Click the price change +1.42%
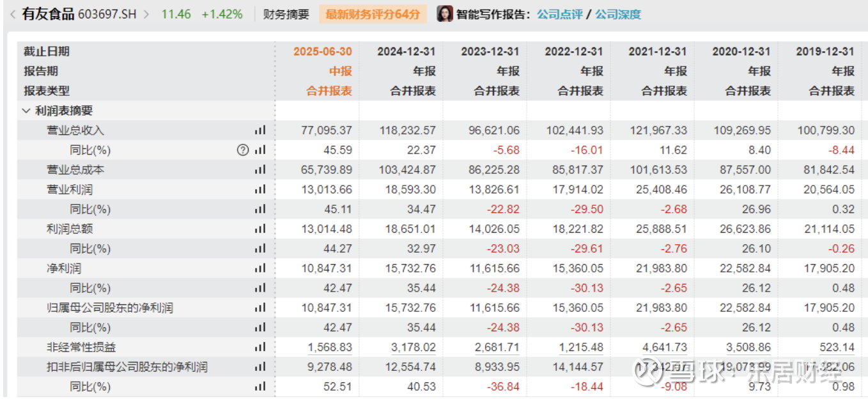Screen dimensions: 868x399 222,14
